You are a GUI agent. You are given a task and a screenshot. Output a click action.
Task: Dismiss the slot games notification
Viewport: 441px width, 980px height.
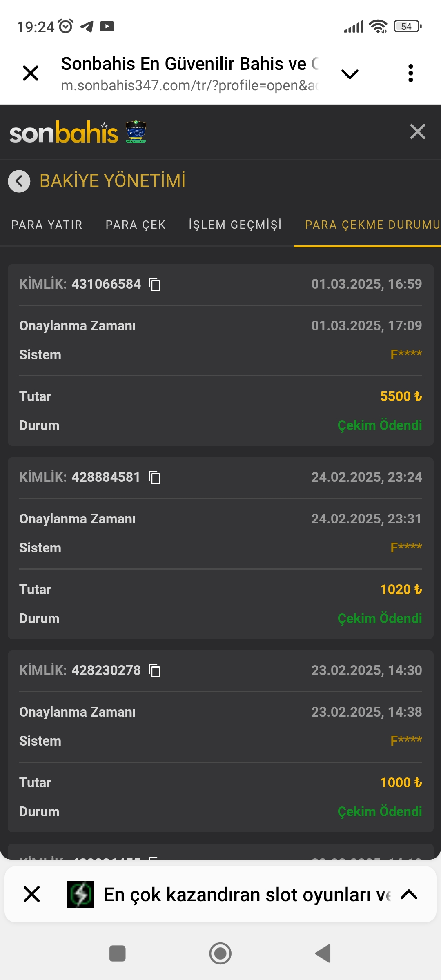click(32, 894)
